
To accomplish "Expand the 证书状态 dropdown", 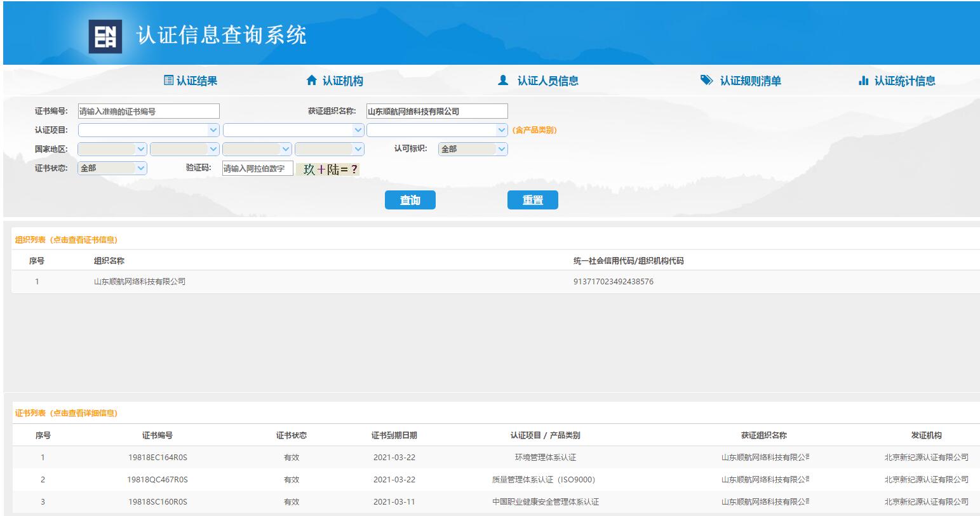I will tap(112, 168).
